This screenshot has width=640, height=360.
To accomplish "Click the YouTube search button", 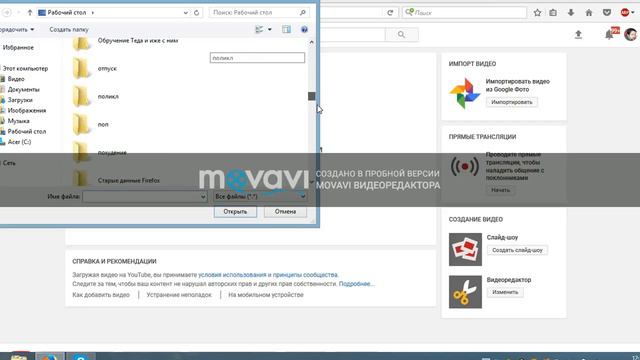I will pyautogui.click(x=401, y=35).
